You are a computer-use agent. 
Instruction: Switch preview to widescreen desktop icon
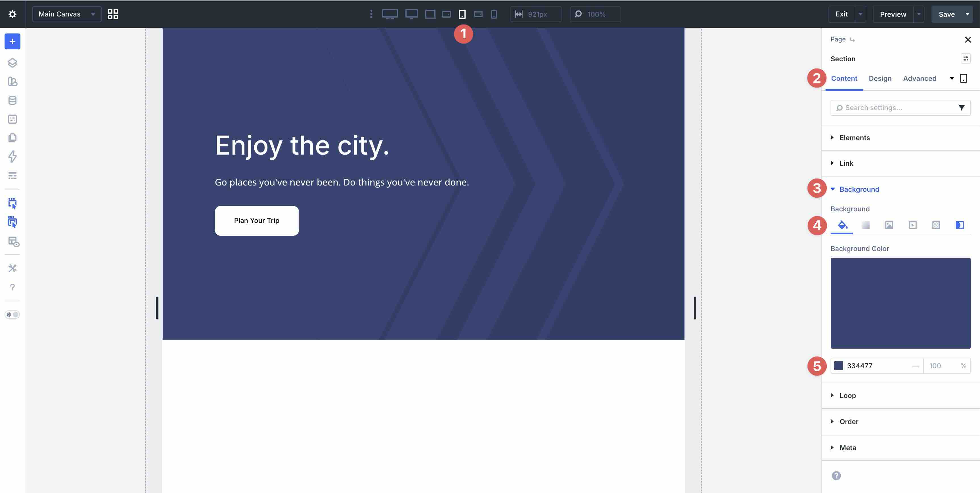click(390, 14)
